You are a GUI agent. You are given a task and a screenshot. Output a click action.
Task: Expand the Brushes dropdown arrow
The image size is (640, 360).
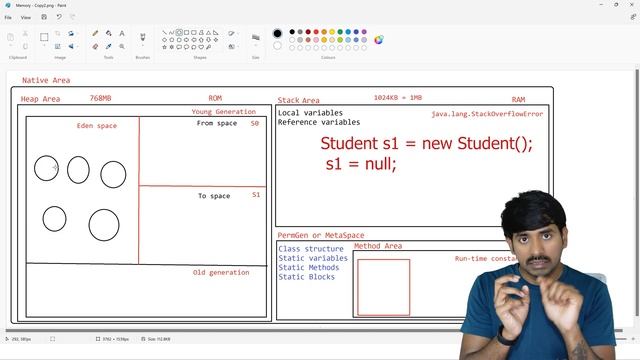[142, 45]
